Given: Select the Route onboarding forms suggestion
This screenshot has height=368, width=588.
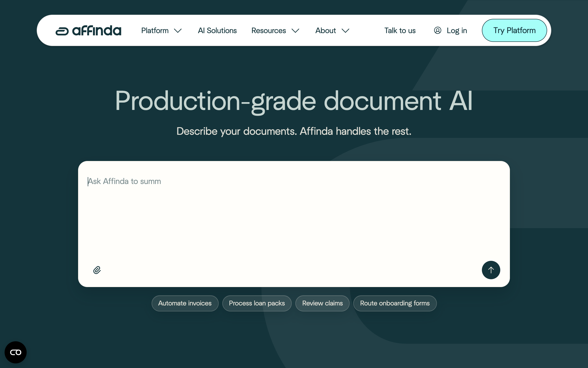Looking at the screenshot, I should (x=395, y=303).
